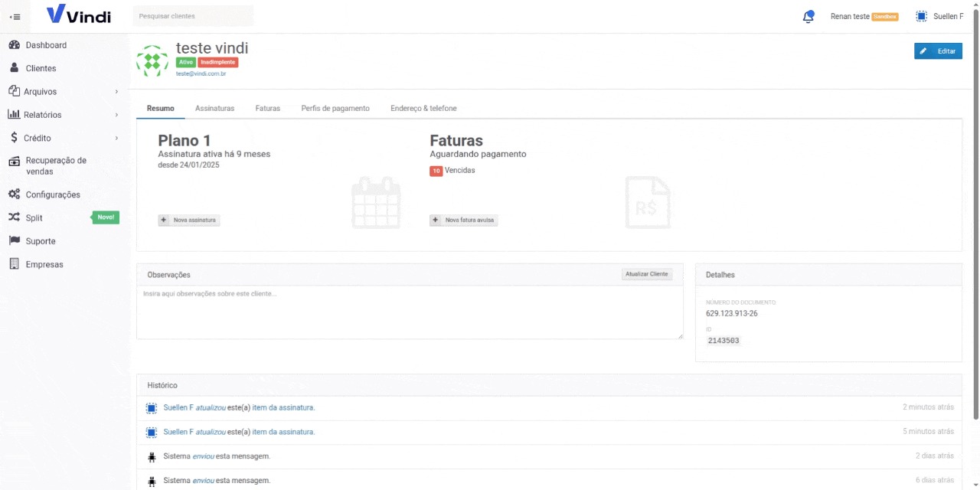Image resolution: width=980 pixels, height=490 pixels.
Task: Open the teste@vindi.com.br email link
Action: coord(201,73)
